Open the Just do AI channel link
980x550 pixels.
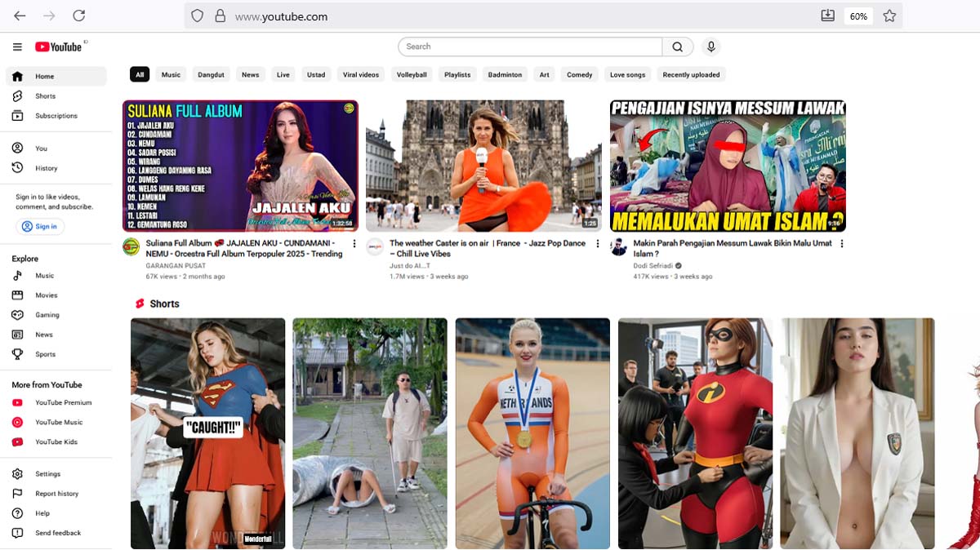pos(410,266)
